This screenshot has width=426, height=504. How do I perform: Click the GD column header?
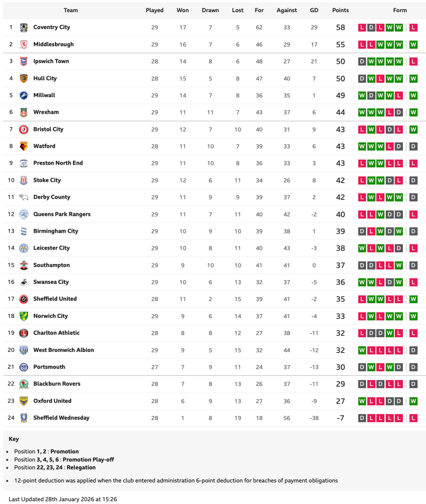[x=314, y=10]
